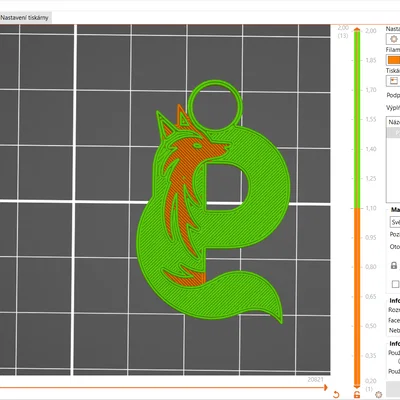400x400 pixels.
Task: Click the 0,50 tick label on the ruler
Action: pos(371,326)
